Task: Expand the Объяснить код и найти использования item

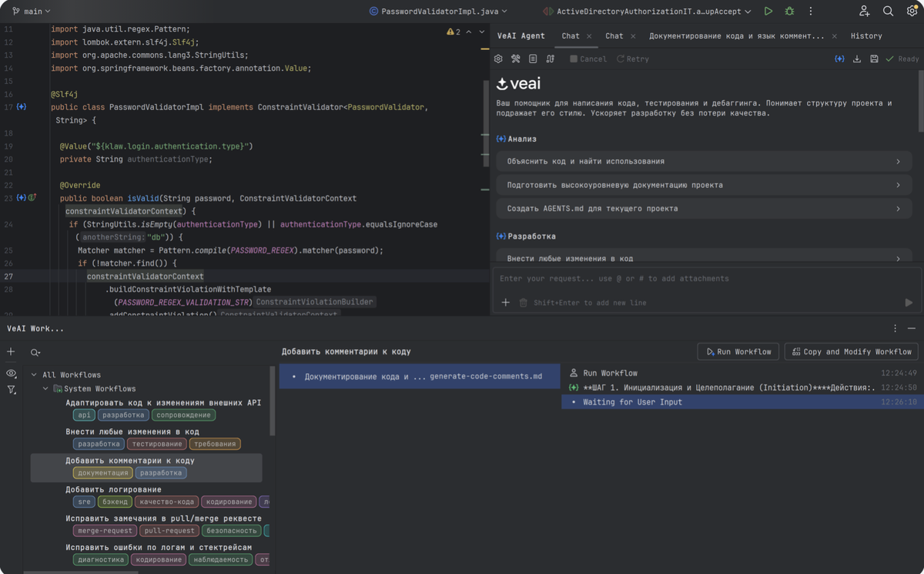Action: 704,162
